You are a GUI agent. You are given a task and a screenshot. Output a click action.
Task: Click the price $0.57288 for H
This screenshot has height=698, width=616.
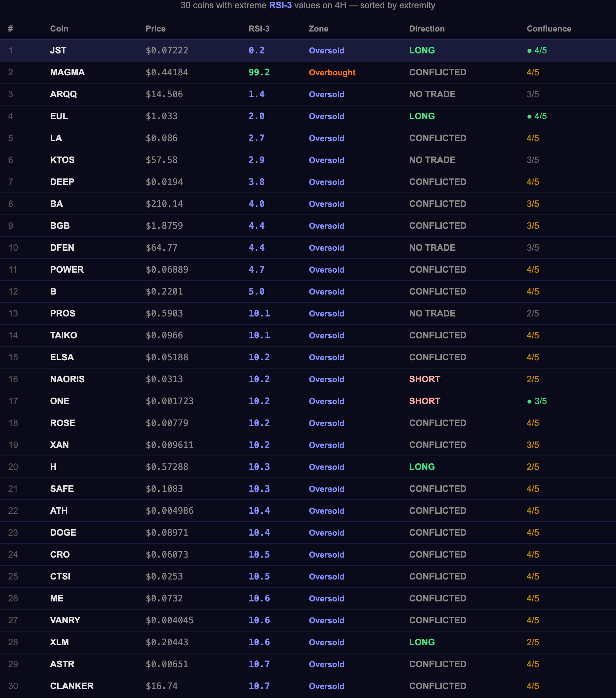167,467
